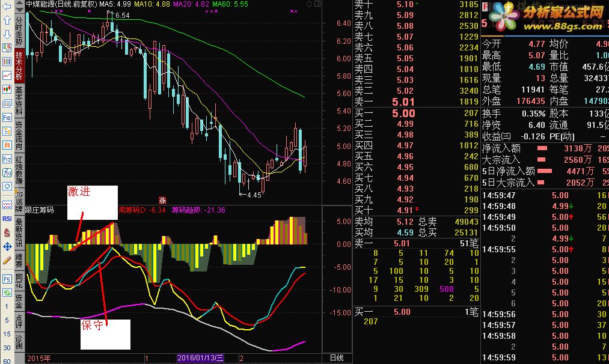Click the 换手 0.35% value
The height and width of the screenshot is (364, 609).
pos(534,114)
